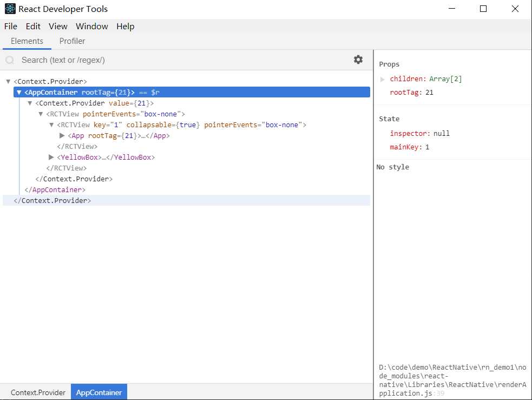
Task: Collapse the RCTView key="1" node
Action: 51,125
